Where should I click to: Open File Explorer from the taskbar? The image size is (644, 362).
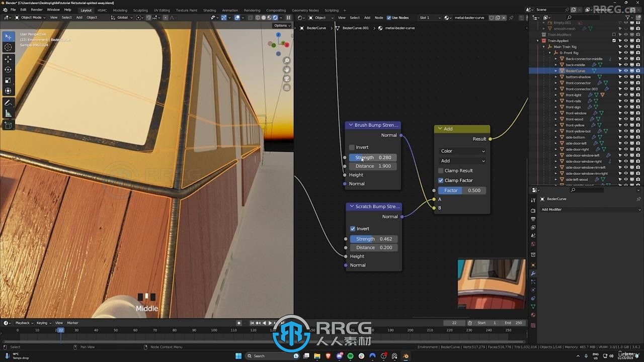[x=317, y=356]
